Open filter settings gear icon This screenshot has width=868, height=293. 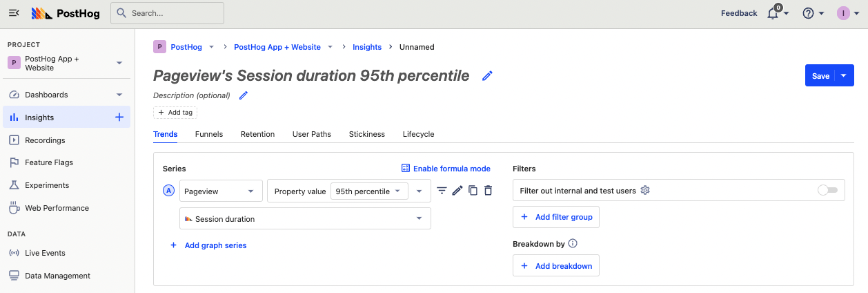click(x=645, y=191)
